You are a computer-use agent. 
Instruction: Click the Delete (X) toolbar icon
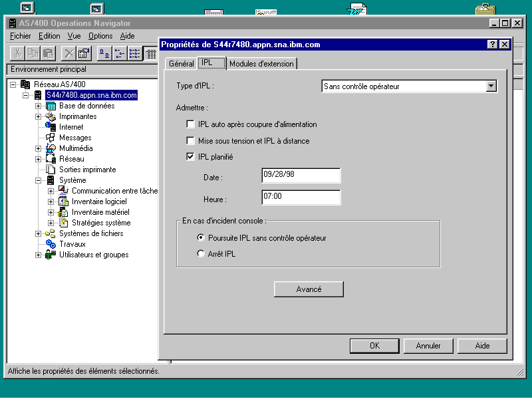click(x=68, y=54)
